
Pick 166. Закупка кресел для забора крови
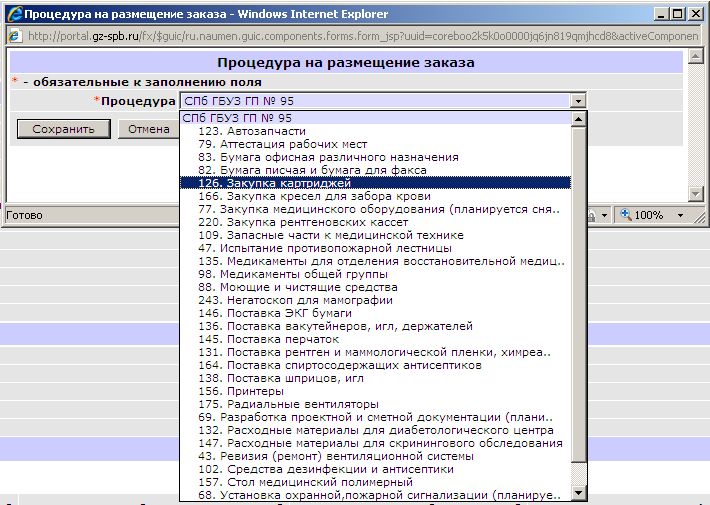click(x=375, y=196)
